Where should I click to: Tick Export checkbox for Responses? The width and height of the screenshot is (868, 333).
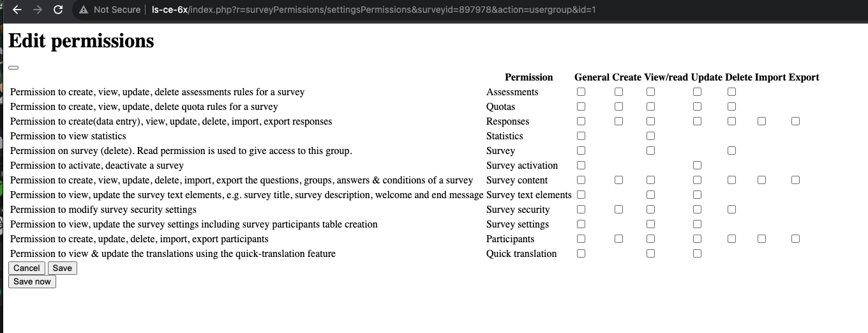point(795,121)
